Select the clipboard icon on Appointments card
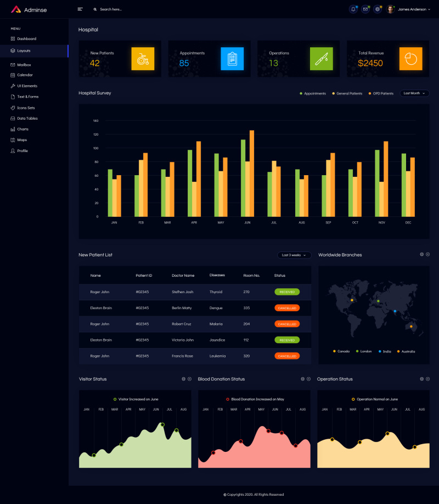 coord(232,59)
